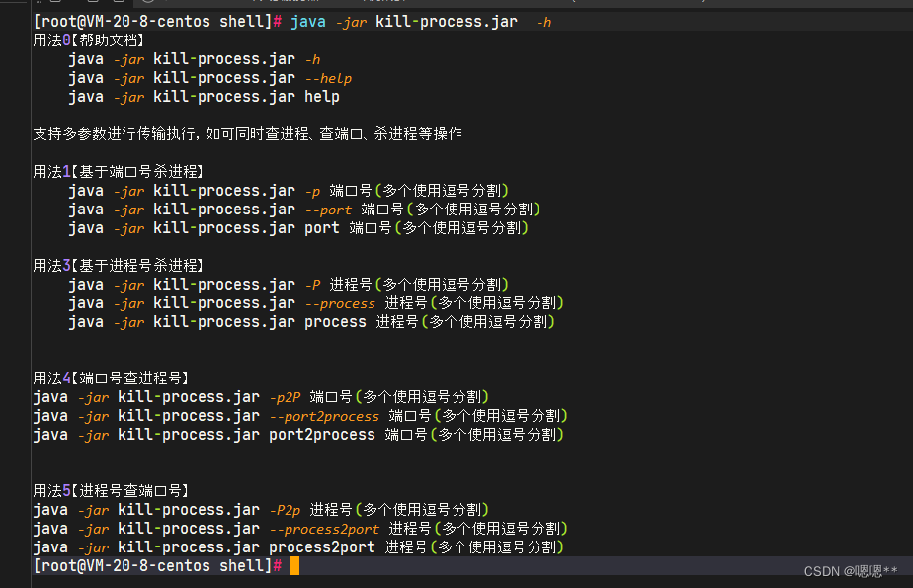Click the usage line ending with plain help
Viewport: 913px width, 588px height.
point(204,97)
